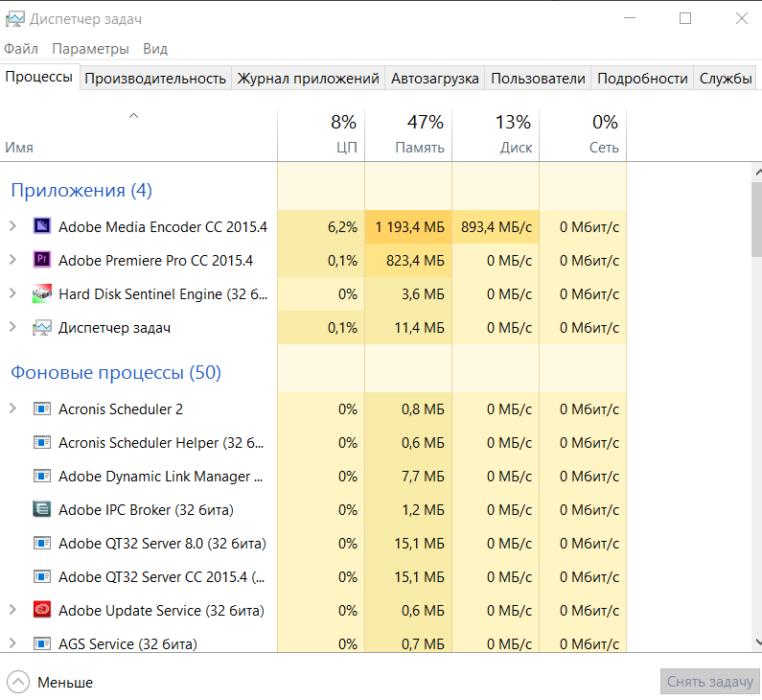Expand the AGS Service row
Screen dimensions: 762x700
point(13,643)
